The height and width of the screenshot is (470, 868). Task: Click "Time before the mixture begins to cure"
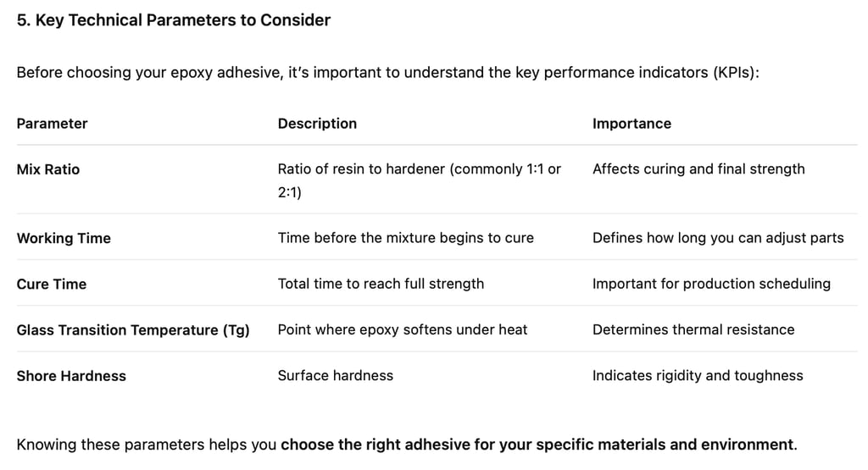[x=405, y=238]
